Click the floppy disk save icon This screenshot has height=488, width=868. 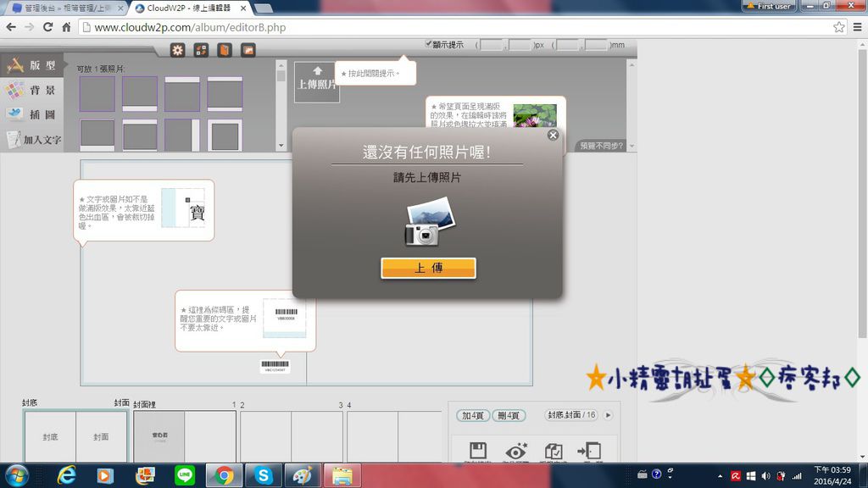pyautogui.click(x=478, y=451)
